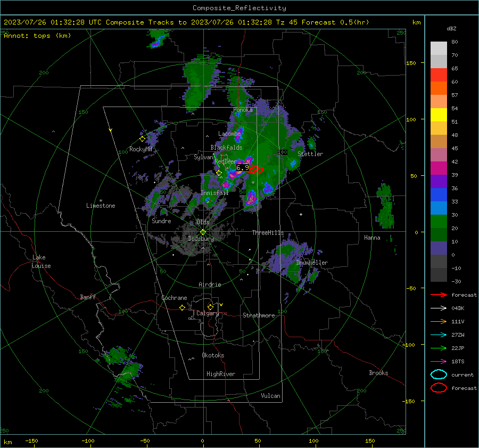Click the Hanna town label
The height and width of the screenshot is (448, 479).
tap(372, 238)
